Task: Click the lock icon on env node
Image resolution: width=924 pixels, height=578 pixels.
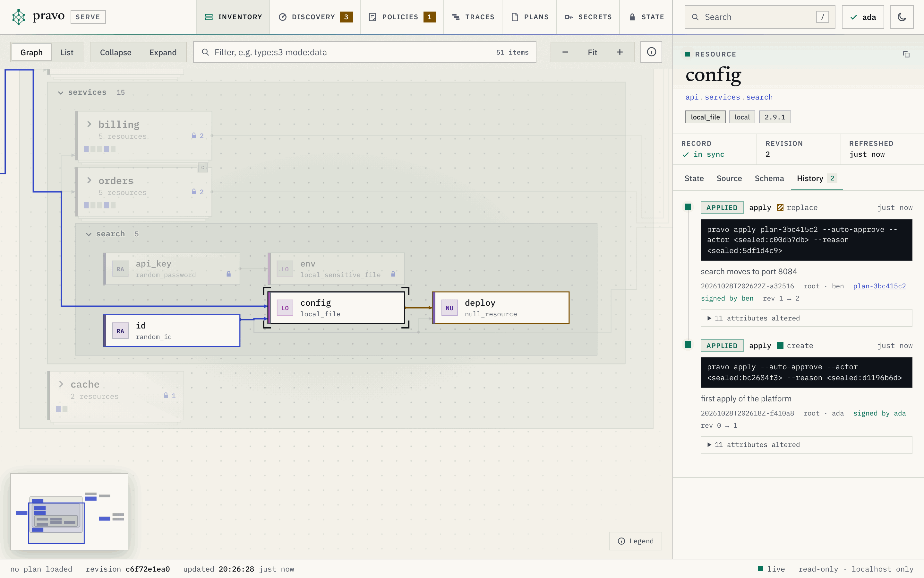Action: [393, 274]
